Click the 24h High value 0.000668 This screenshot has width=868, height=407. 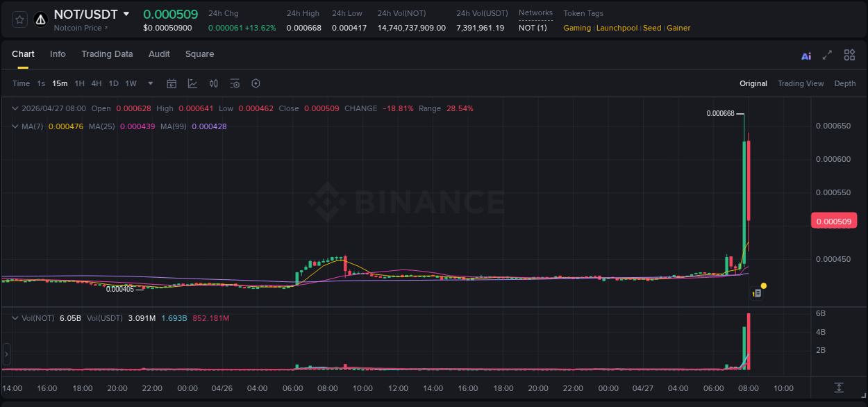pos(303,28)
